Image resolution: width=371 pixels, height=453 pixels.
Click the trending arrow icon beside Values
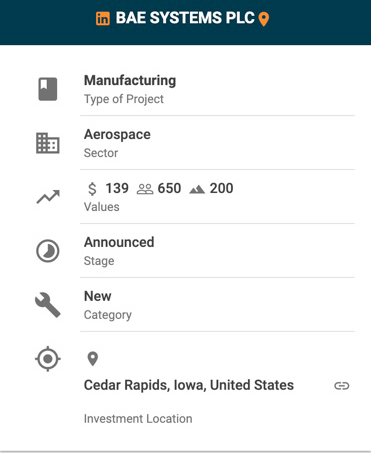[48, 197]
